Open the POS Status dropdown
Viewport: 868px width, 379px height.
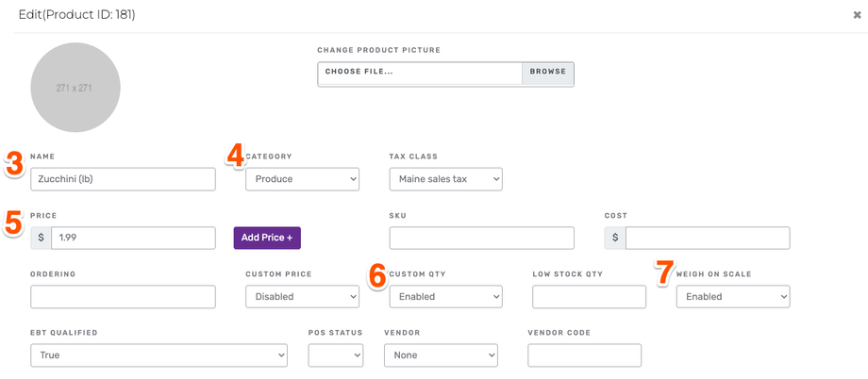coord(335,355)
